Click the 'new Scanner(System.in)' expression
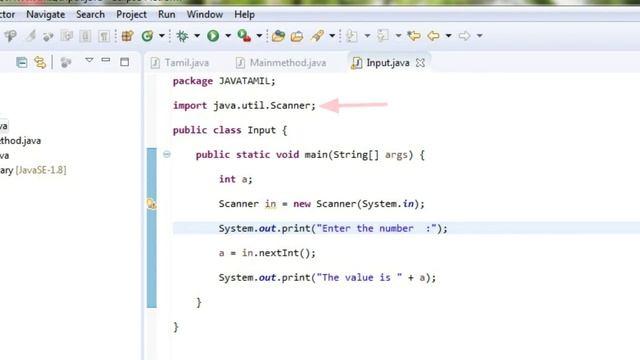This screenshot has width=640, height=360. click(x=356, y=204)
